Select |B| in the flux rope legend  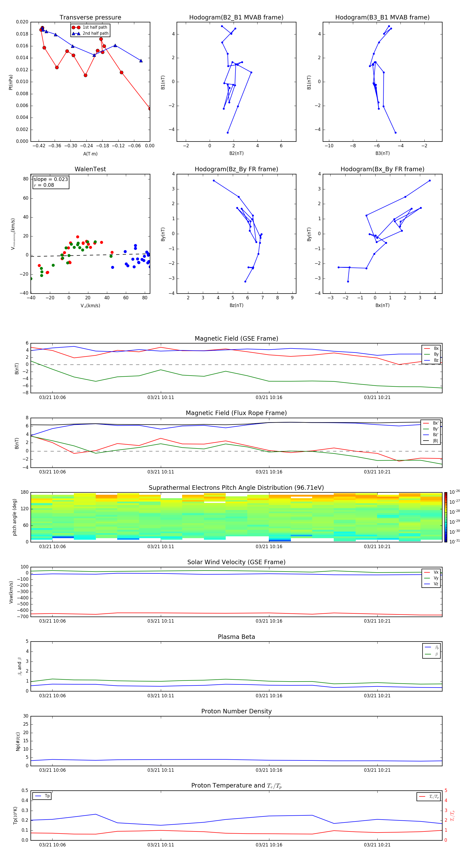(x=431, y=441)
